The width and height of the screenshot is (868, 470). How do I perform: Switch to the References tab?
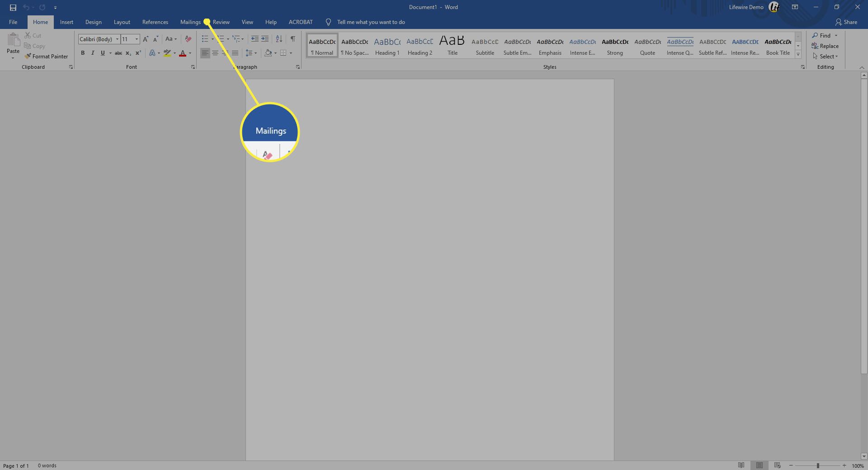(155, 22)
